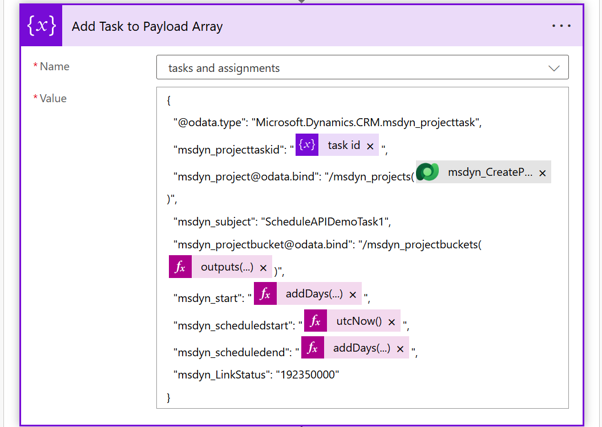This screenshot has height=427, width=602.
Task: Open the three-dot action menu
Action: (561, 26)
